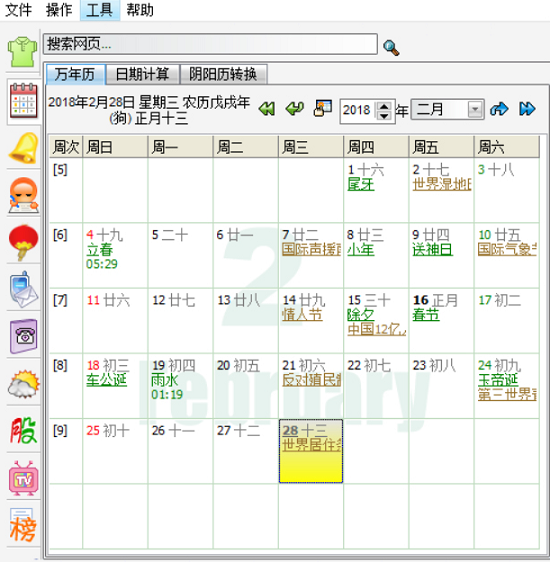This screenshot has height=562, width=550.
Task: Open the 中国12亿 link on February 15
Action: coord(377,329)
